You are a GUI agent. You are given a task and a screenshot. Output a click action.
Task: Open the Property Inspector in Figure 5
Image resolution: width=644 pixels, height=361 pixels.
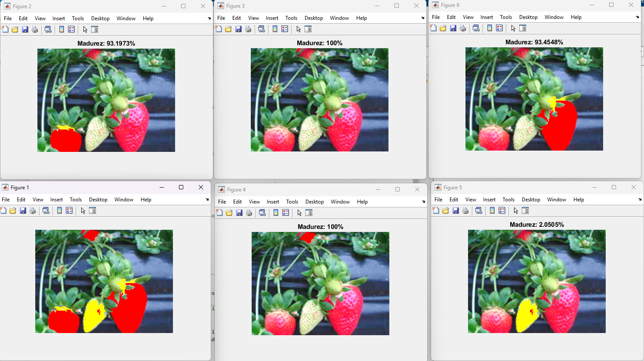coord(525,210)
